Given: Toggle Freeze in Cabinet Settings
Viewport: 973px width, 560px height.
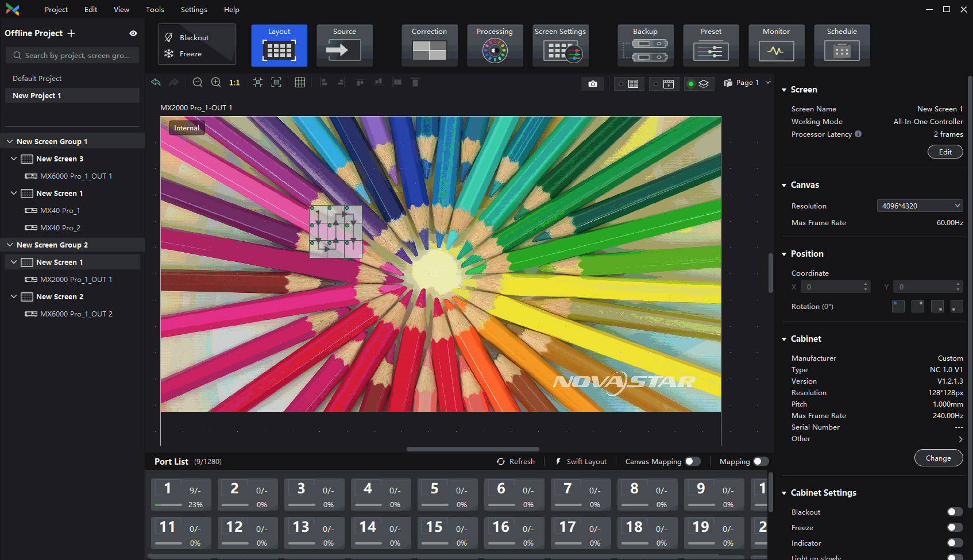Looking at the screenshot, I should point(955,527).
